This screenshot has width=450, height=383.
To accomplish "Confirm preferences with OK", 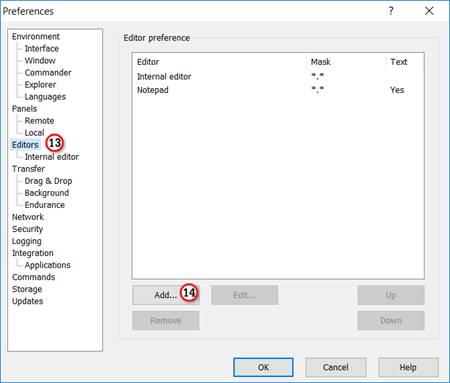I will coord(263,367).
